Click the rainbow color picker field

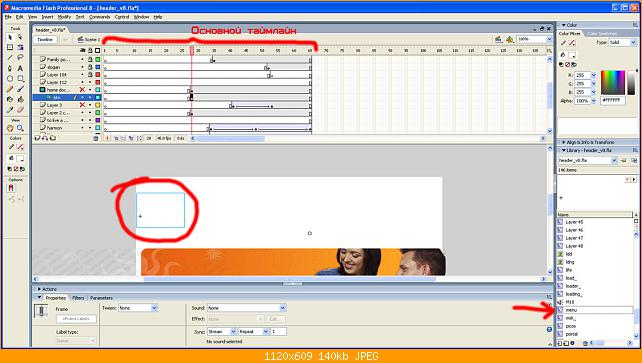(x=613, y=83)
